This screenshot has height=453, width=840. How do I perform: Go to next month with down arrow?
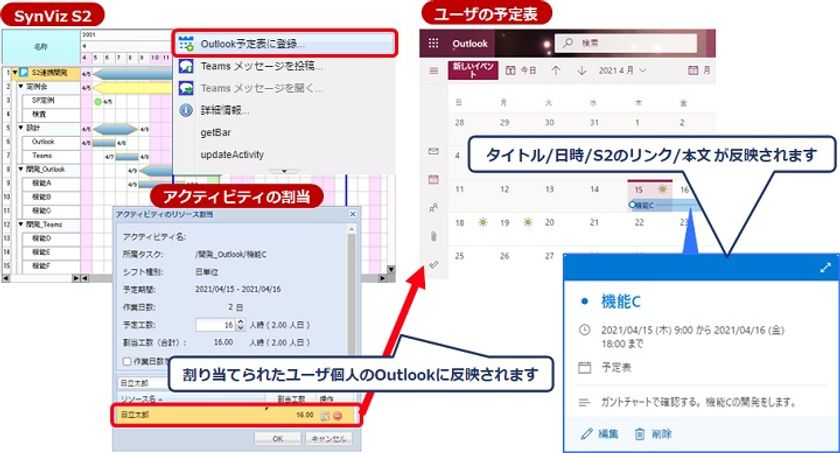pos(582,70)
